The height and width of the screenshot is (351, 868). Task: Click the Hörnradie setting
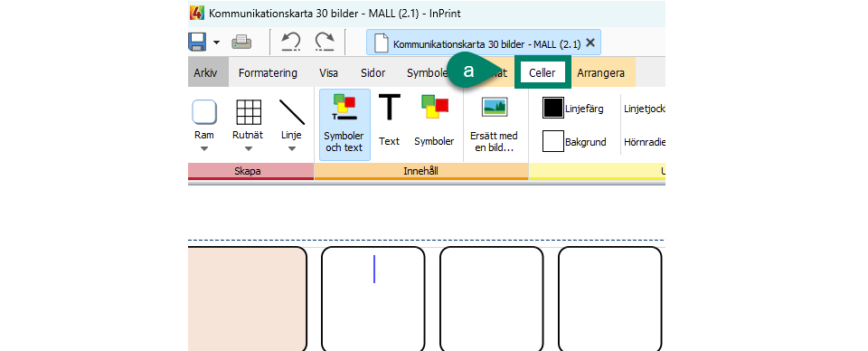pyautogui.click(x=645, y=142)
